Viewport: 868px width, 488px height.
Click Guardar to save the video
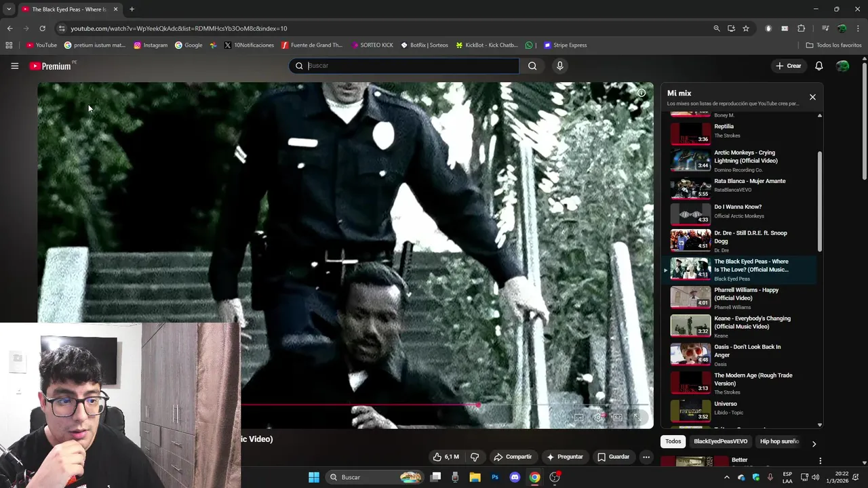point(614,457)
